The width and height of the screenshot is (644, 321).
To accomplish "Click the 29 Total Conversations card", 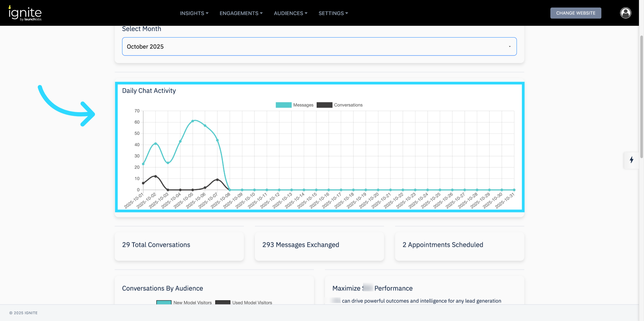I will pos(179,246).
